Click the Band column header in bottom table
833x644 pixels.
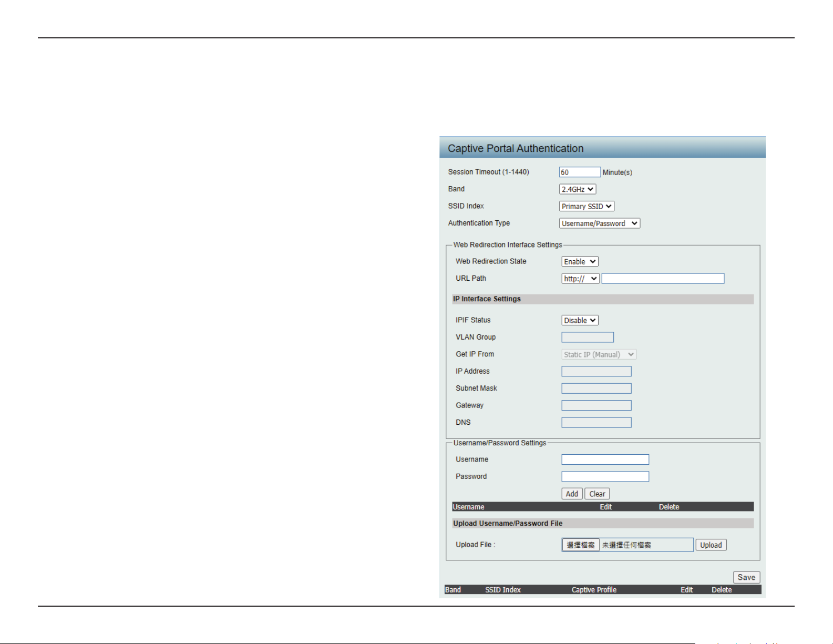453,590
